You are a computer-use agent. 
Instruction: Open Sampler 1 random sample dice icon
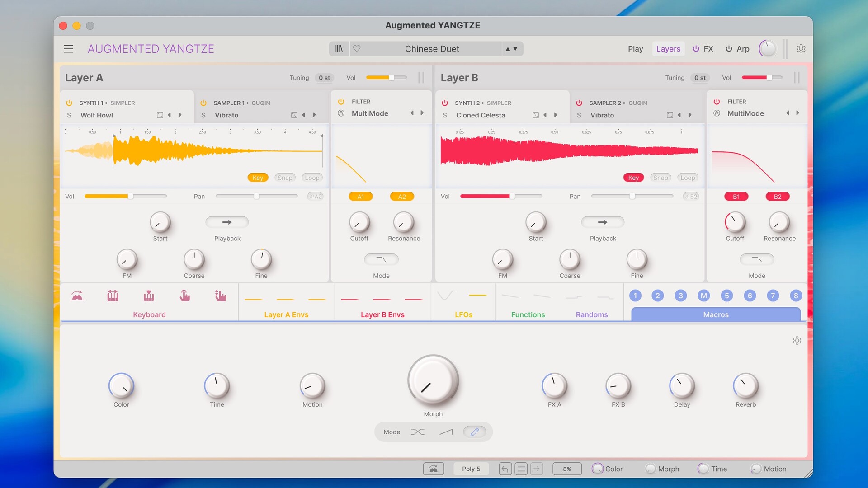click(294, 115)
